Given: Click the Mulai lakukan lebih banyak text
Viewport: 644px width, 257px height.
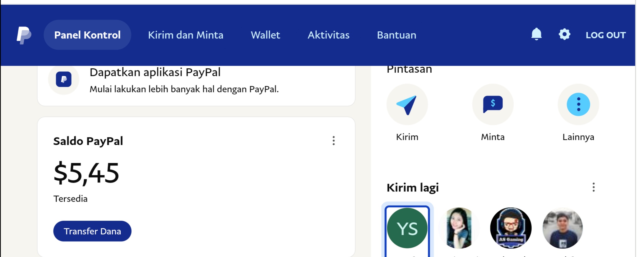Looking at the screenshot, I should pos(184,89).
